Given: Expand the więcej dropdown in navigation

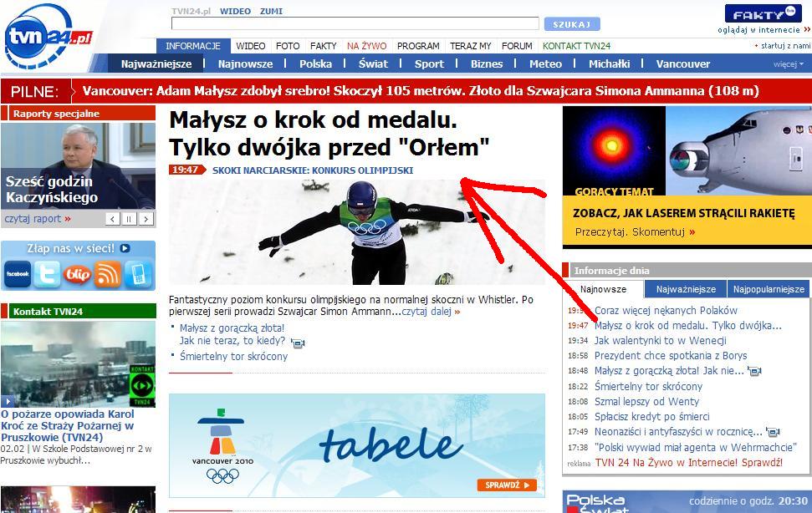Looking at the screenshot, I should (x=789, y=64).
